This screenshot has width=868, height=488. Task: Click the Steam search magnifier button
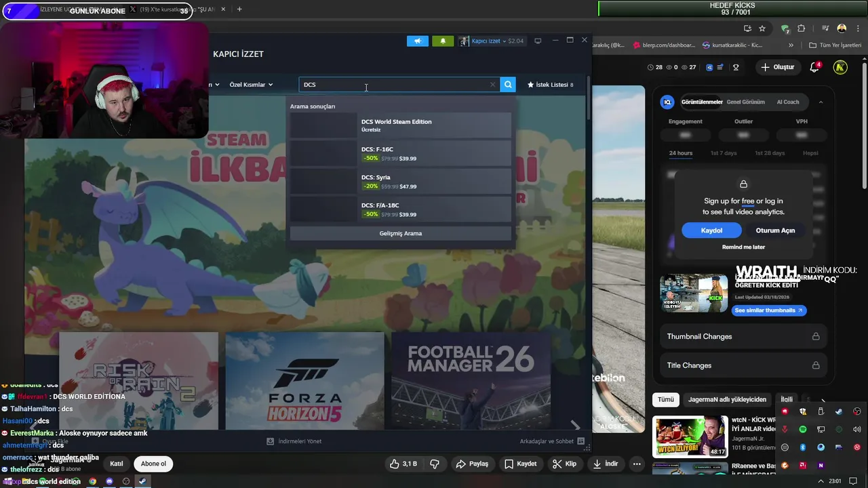click(x=508, y=85)
